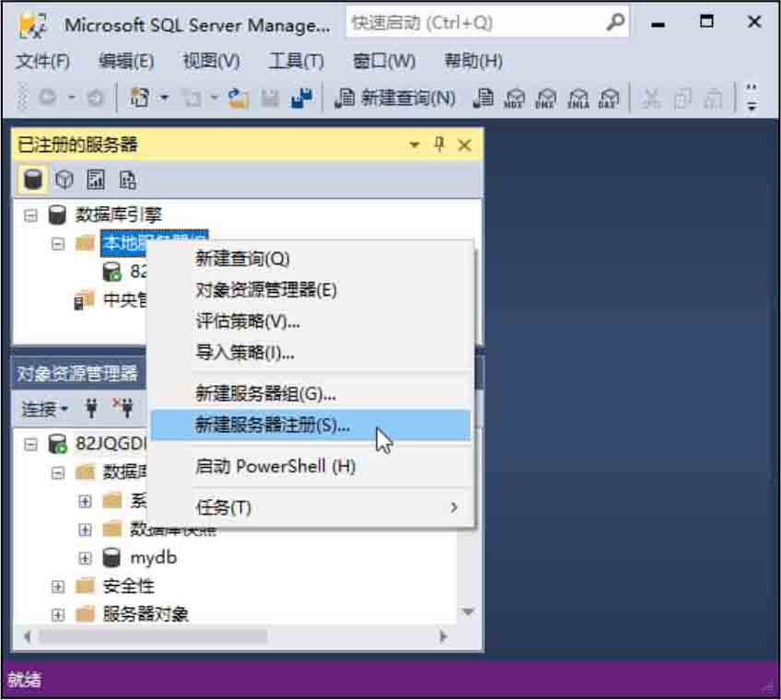Screen dimensions: 781x700
Task: Expand the 安全性 folder node
Action: coord(58,587)
